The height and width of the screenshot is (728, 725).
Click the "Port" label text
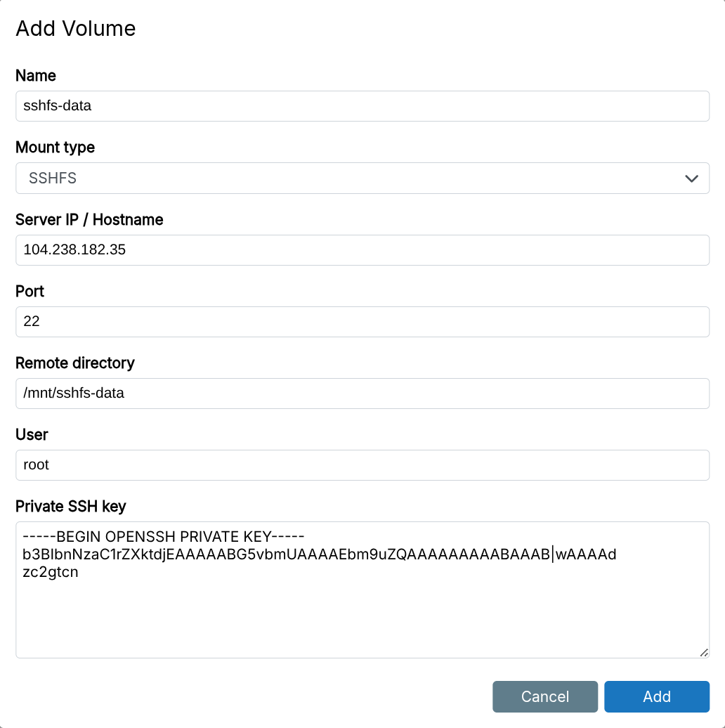click(30, 291)
